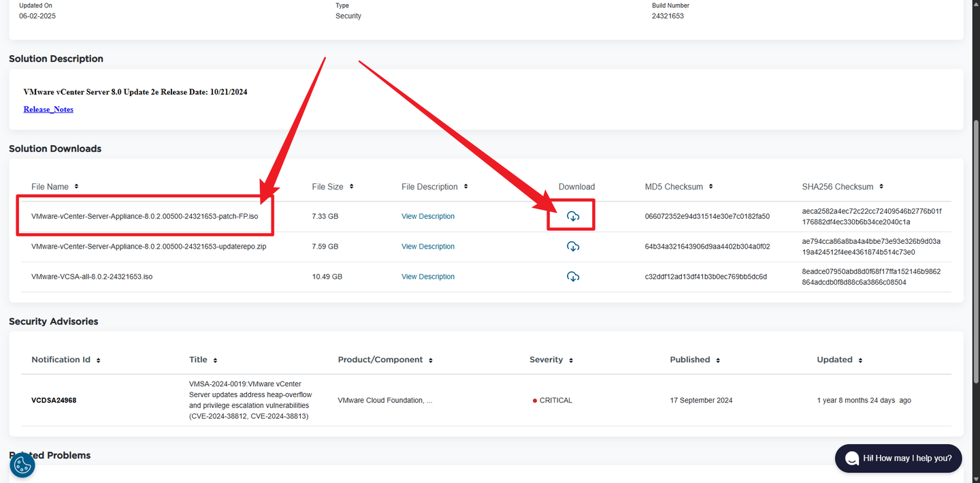Click "VMware Cloud Foundation, ..." product cell
The height and width of the screenshot is (483, 980).
(385, 401)
